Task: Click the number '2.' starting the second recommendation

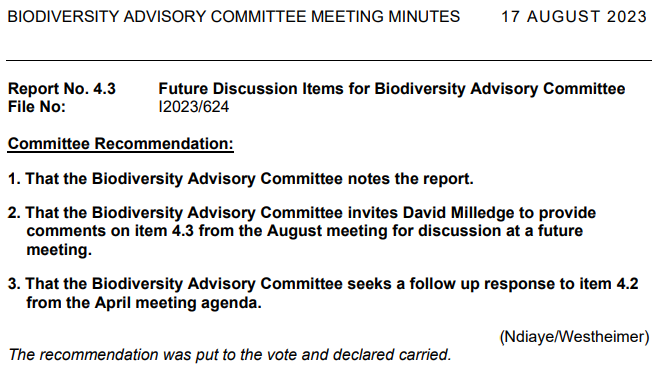Action: click(14, 213)
